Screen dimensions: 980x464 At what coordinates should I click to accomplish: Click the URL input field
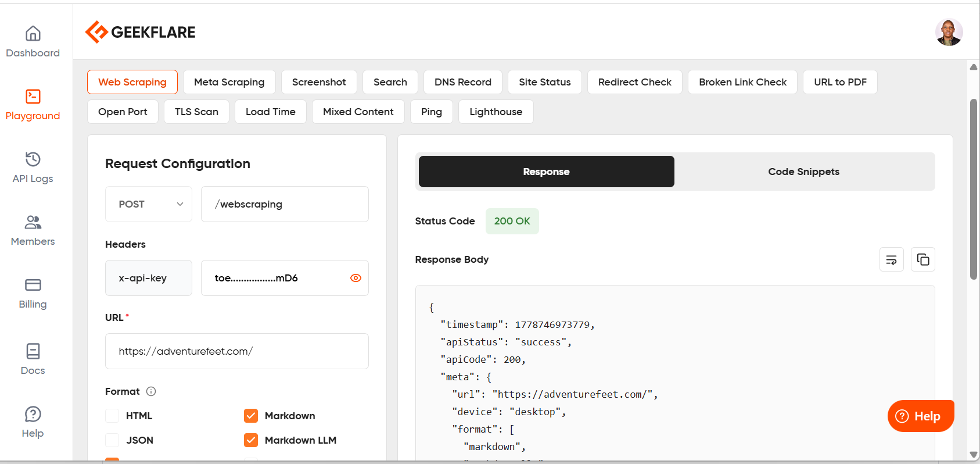coord(237,351)
